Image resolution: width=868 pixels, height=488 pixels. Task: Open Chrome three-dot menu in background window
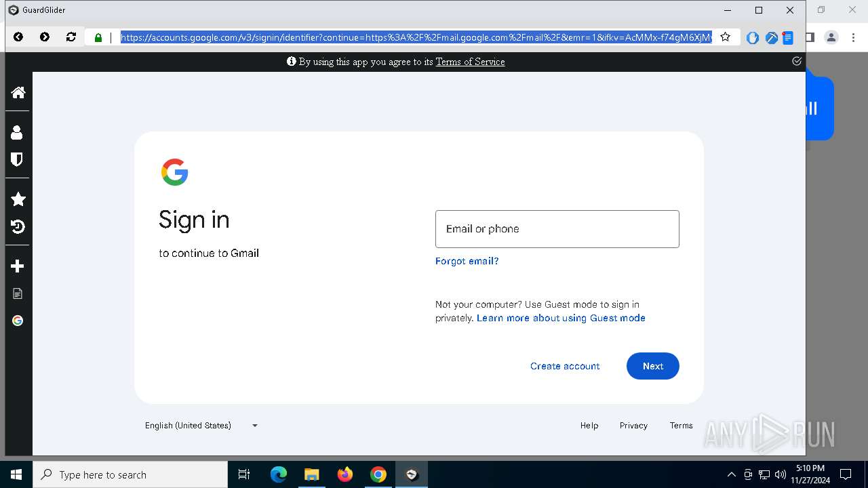(853, 37)
